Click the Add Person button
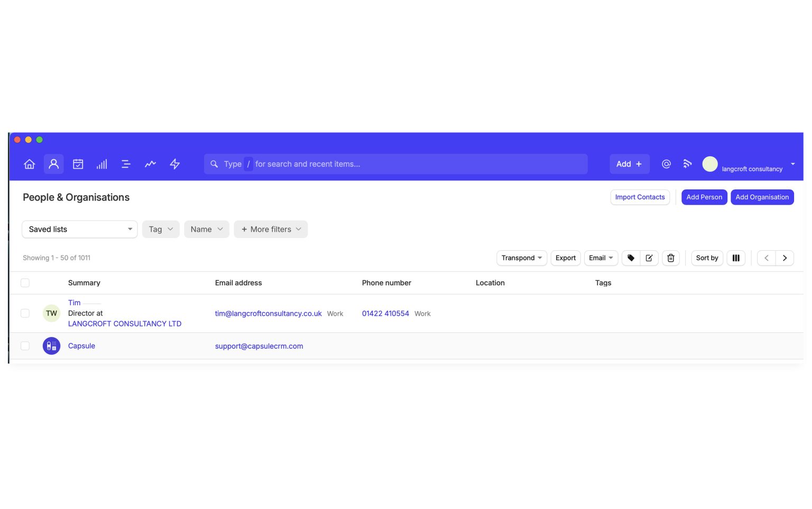 [704, 197]
